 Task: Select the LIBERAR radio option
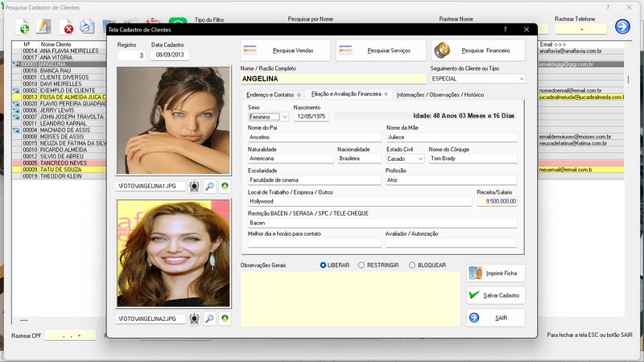[x=324, y=265]
